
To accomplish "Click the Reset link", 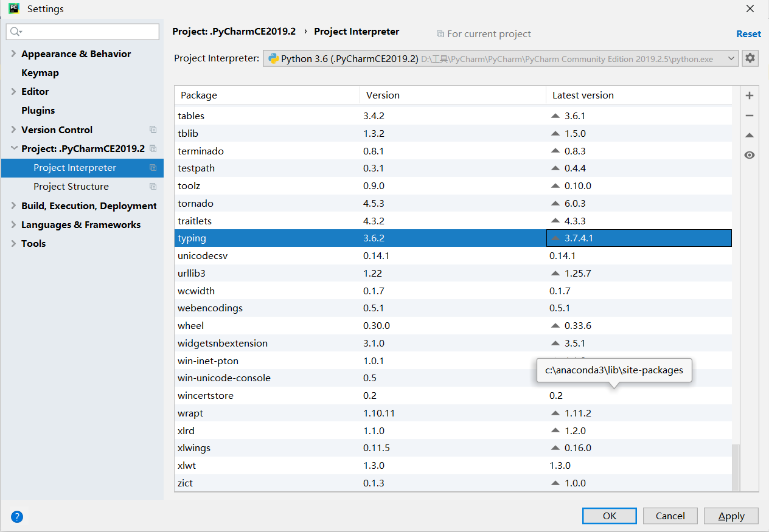I will (x=748, y=34).
